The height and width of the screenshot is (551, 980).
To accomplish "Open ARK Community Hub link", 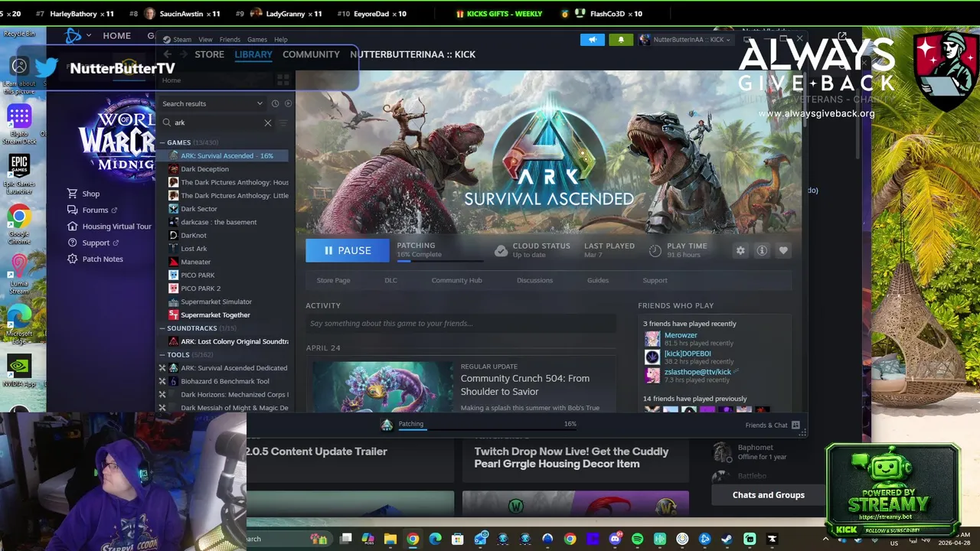I will (456, 280).
